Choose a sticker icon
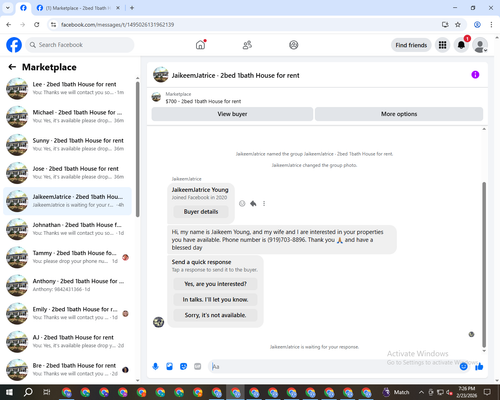The height and width of the screenshot is (400, 500). (183, 367)
